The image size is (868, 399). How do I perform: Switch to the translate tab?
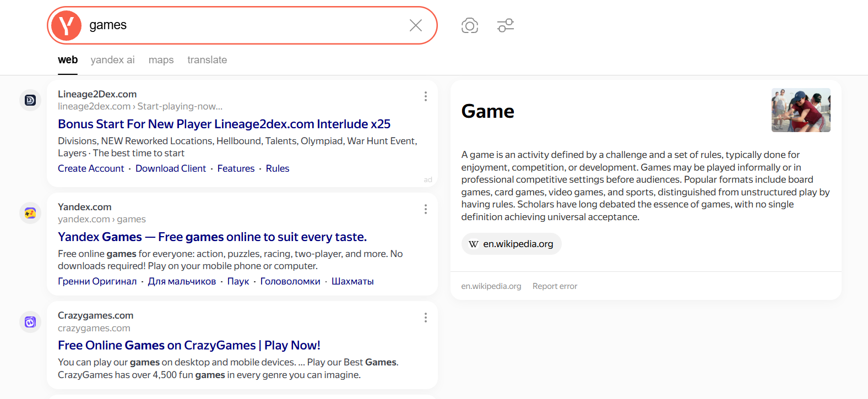coord(207,60)
